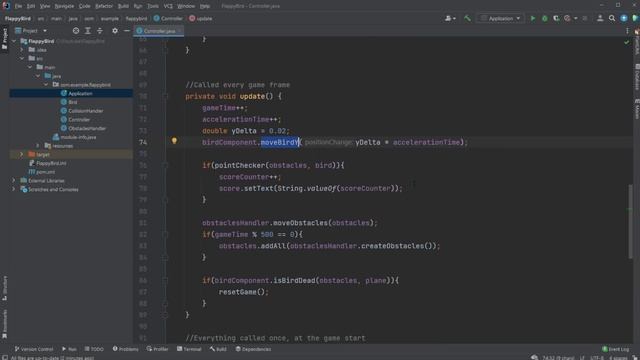Open the Project view selector dropdown
Viewport: 640px width, 360px height.
31,31
